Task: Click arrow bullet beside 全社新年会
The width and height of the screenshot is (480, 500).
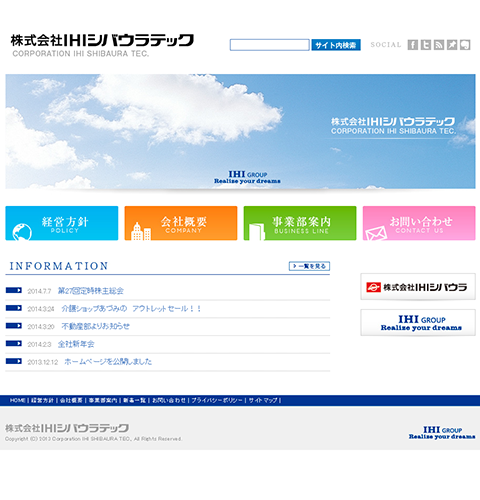Action: click(14, 343)
